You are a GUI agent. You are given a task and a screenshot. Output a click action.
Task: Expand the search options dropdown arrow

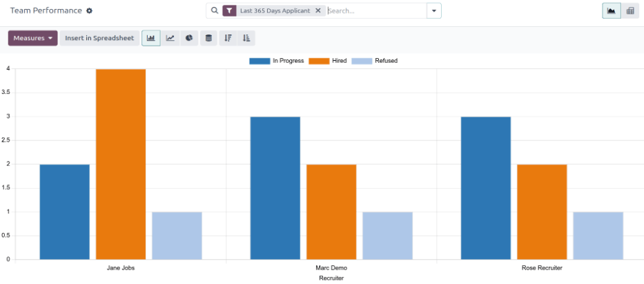[x=433, y=11]
